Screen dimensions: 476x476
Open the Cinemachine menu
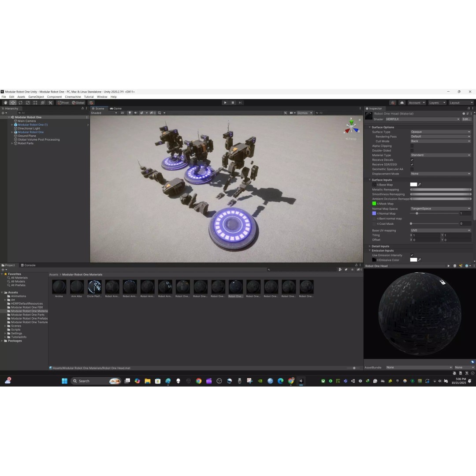[x=73, y=97]
